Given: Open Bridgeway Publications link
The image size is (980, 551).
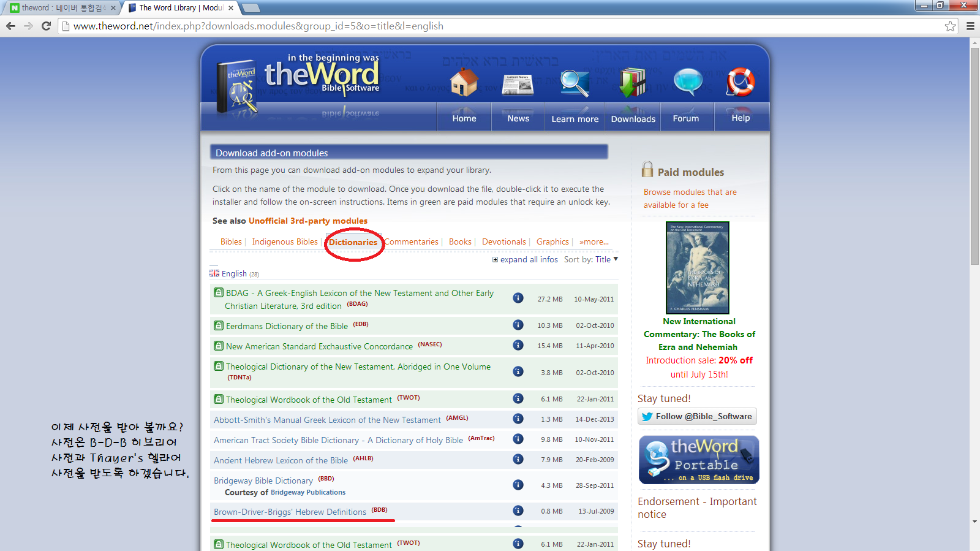Looking at the screenshot, I should coord(308,492).
